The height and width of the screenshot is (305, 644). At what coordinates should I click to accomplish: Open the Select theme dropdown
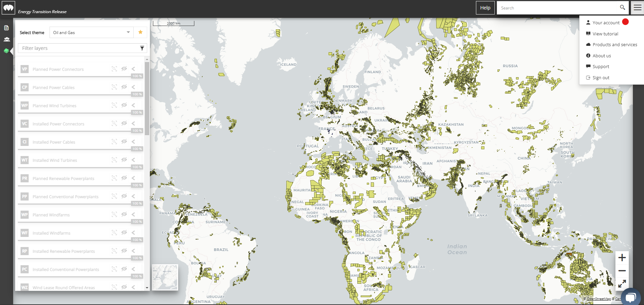coord(91,32)
